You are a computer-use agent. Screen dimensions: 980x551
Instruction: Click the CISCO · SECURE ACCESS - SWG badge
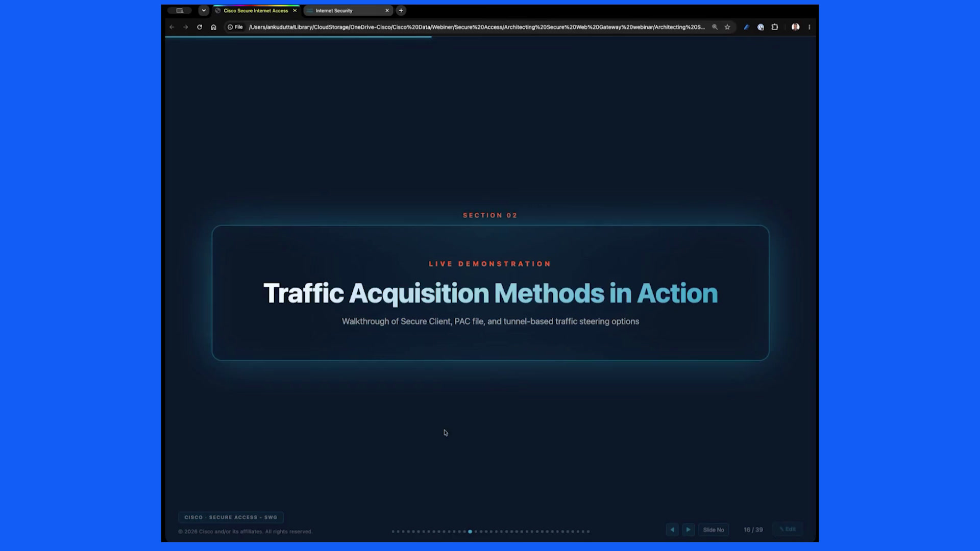click(231, 517)
